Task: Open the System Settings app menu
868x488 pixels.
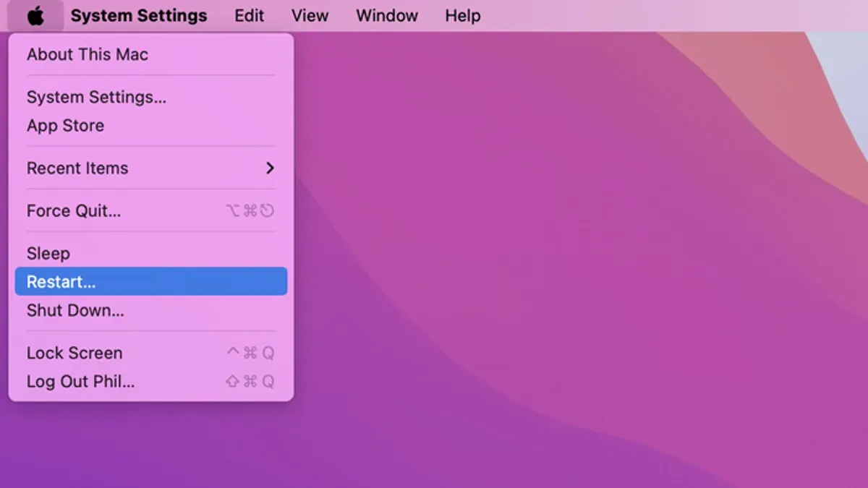Action: [x=139, y=16]
